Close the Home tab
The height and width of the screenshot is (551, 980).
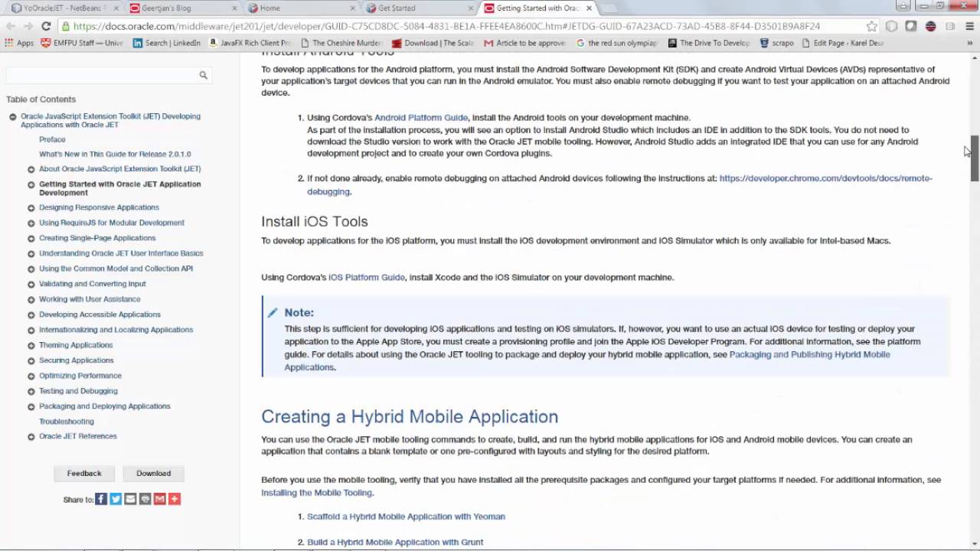click(x=353, y=8)
